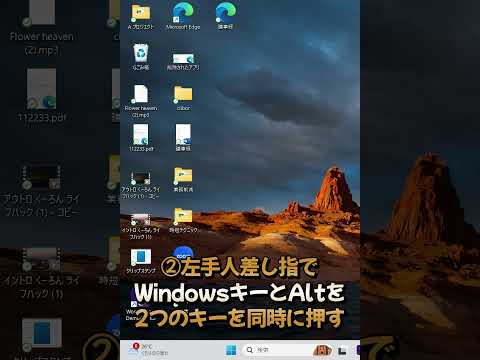Screen dimensions: 480x360
Task: Select the Edge-icon file in the top row
Action: click(x=226, y=17)
